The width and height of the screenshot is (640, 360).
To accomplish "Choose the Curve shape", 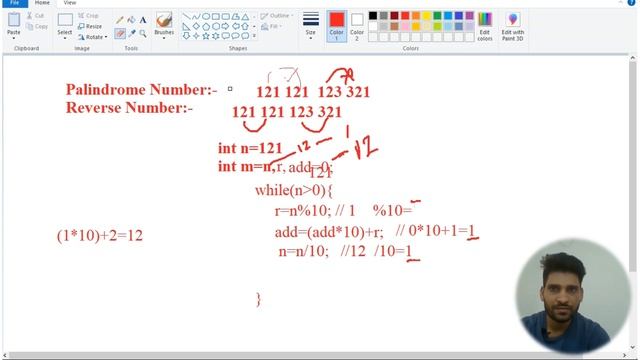I will click(196, 16).
